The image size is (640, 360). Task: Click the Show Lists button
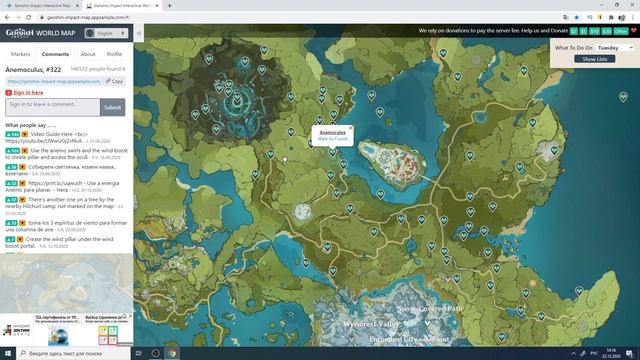click(595, 59)
